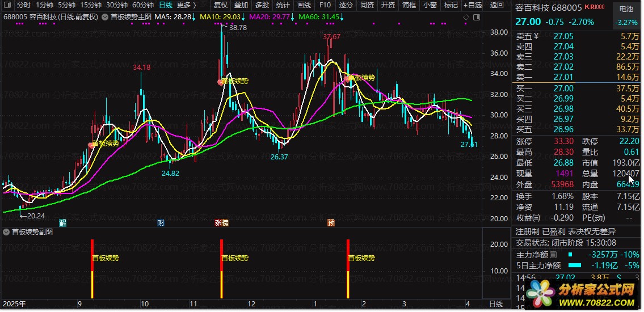Toggle the 叠加 overlay mode

(241, 5)
